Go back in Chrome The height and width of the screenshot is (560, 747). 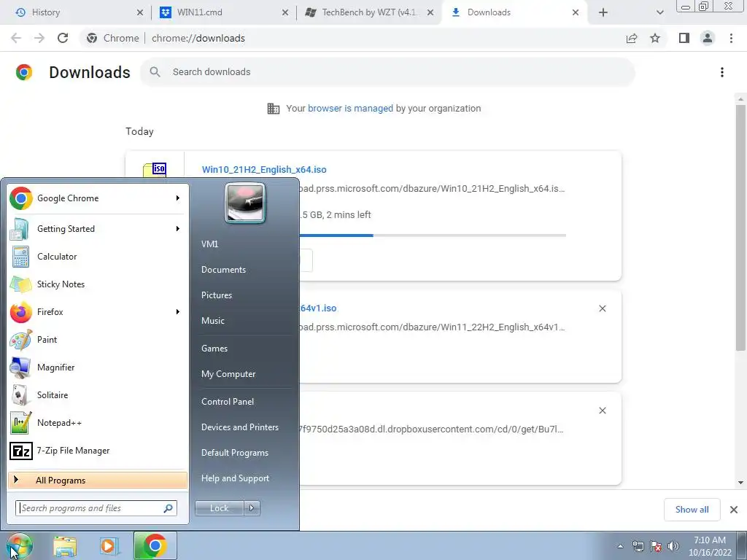16,38
